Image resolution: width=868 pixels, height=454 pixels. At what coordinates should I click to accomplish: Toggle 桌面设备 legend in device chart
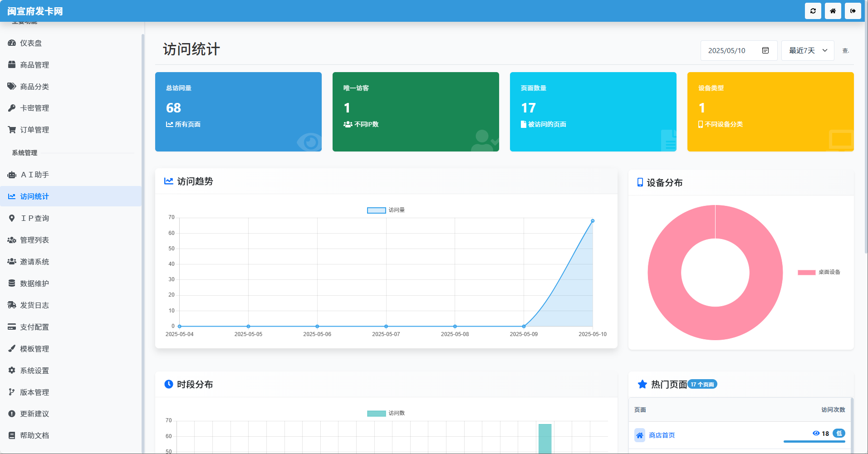[x=819, y=272]
